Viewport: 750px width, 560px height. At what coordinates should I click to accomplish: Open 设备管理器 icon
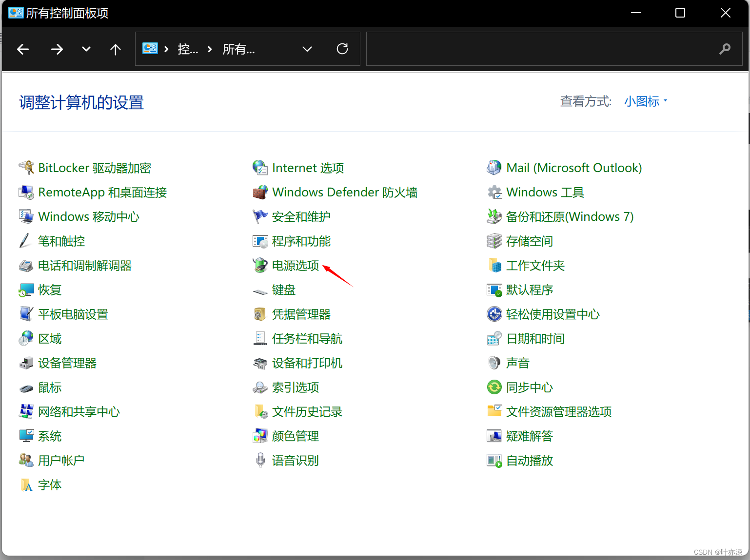pos(26,363)
